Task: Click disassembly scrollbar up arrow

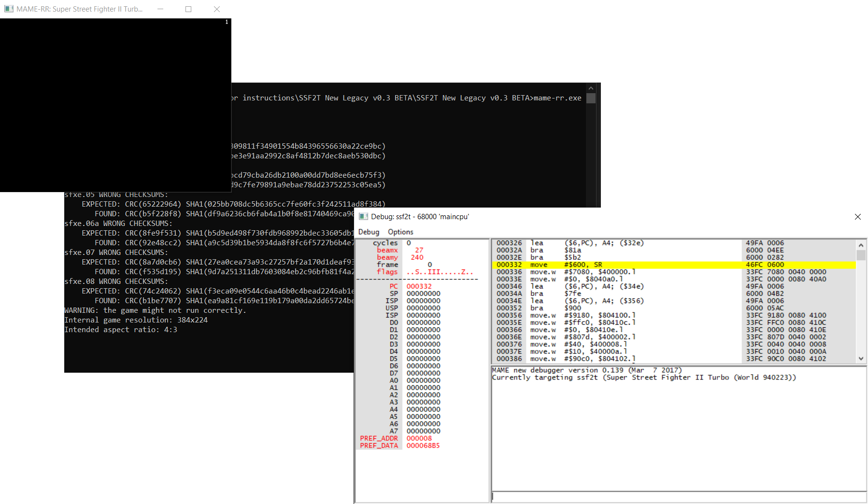Action: click(861, 245)
